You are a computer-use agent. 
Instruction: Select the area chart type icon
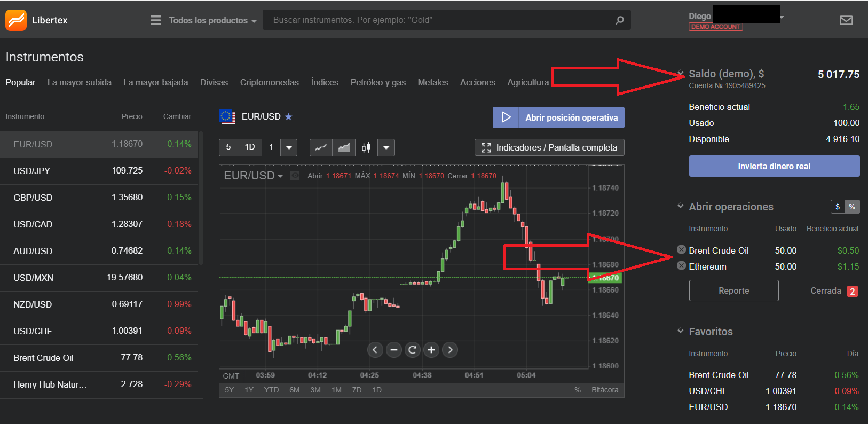(x=344, y=147)
